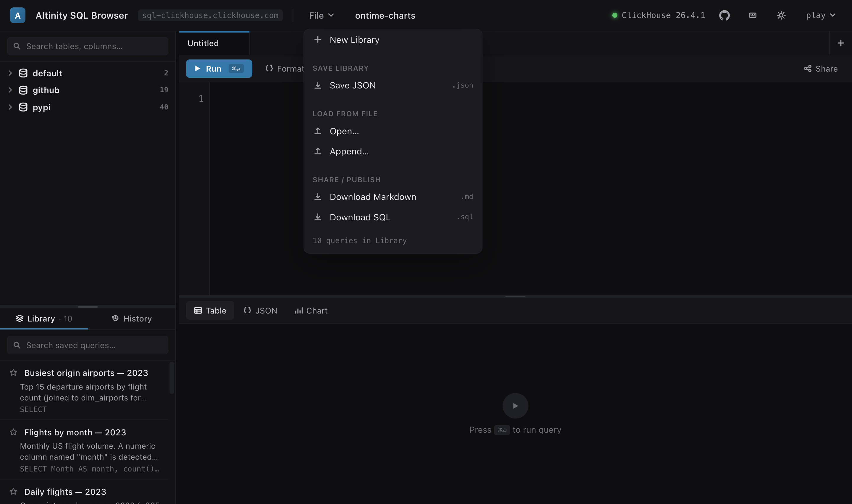Switch results view to JSON
Screen dimensions: 852x504
click(x=260, y=310)
